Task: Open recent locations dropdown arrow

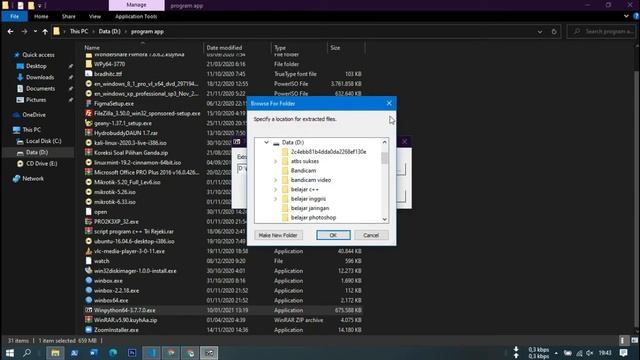Action: (36, 31)
